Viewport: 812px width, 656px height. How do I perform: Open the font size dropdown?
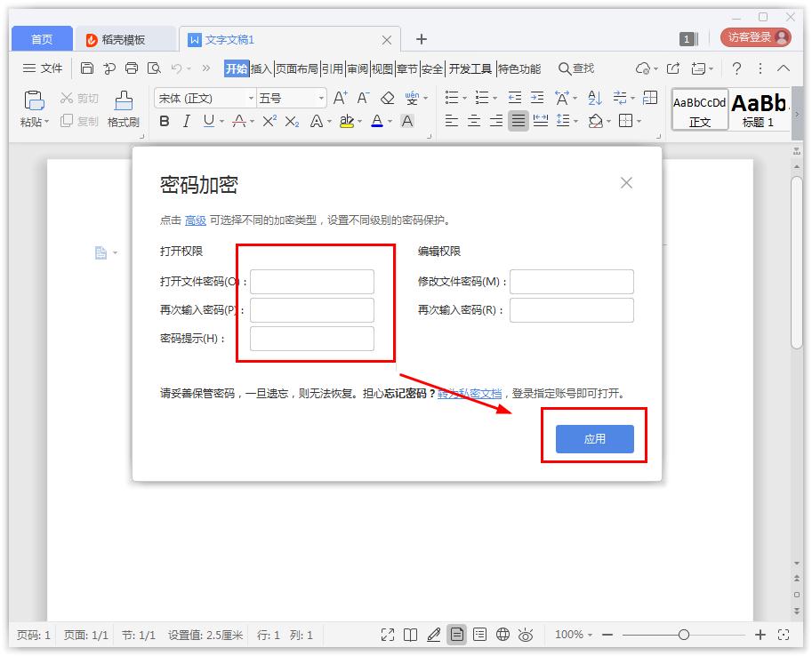pos(318,99)
